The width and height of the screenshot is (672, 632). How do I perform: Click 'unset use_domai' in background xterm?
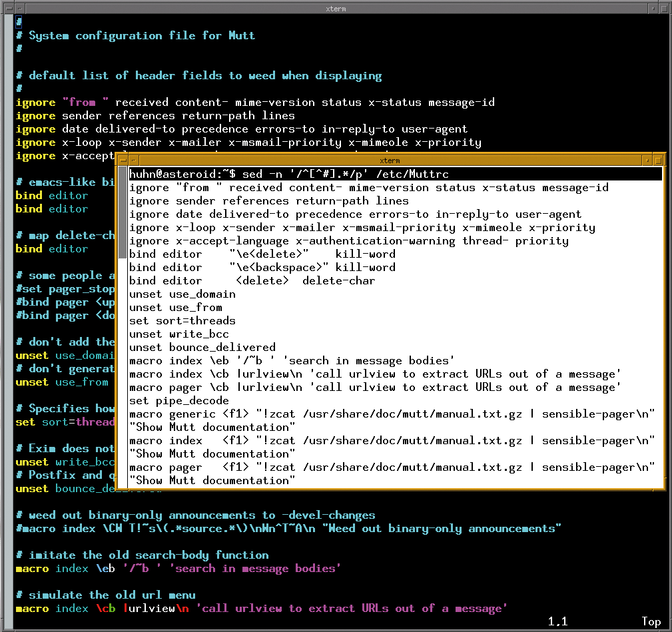tap(65, 356)
